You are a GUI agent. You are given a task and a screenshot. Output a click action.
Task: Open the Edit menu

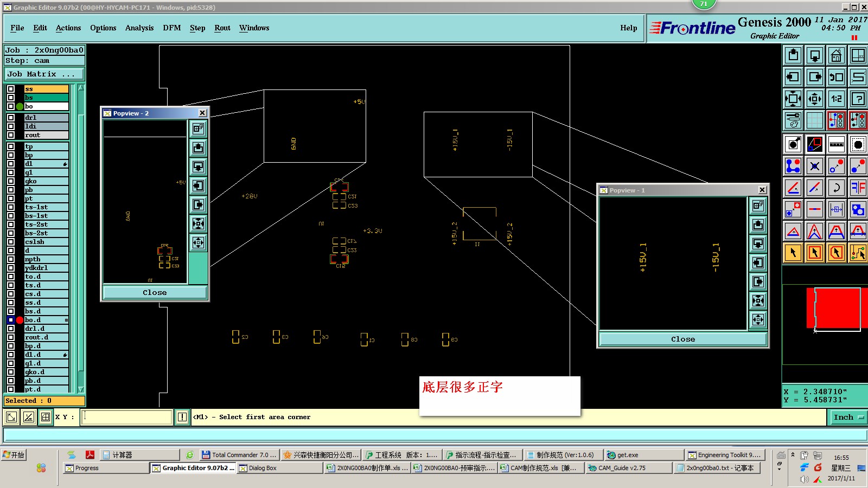[x=40, y=28]
